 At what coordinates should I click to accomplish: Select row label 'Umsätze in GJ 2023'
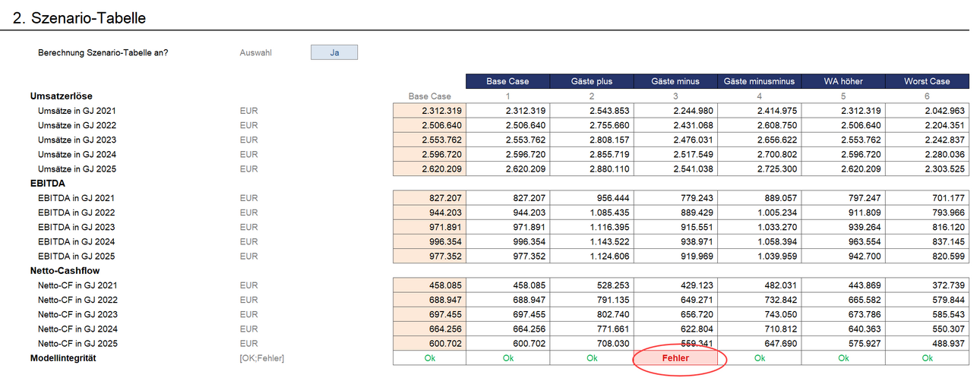pyautogui.click(x=77, y=140)
